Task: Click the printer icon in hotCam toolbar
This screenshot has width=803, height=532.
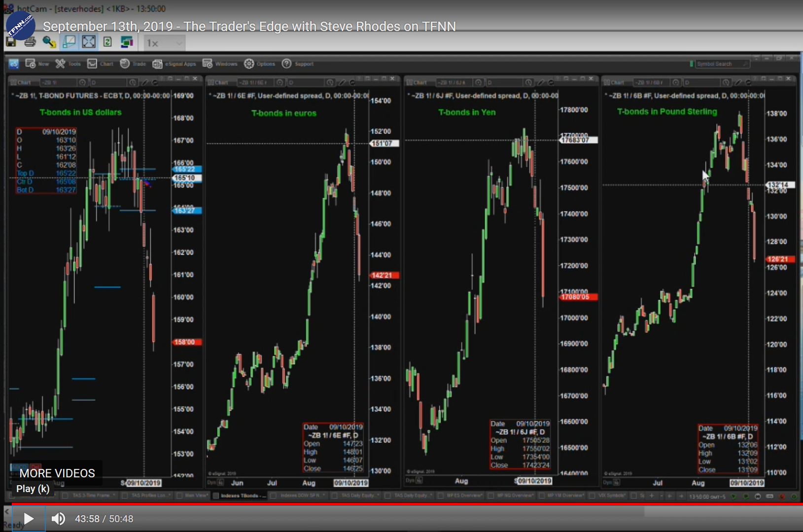Action: (30, 42)
